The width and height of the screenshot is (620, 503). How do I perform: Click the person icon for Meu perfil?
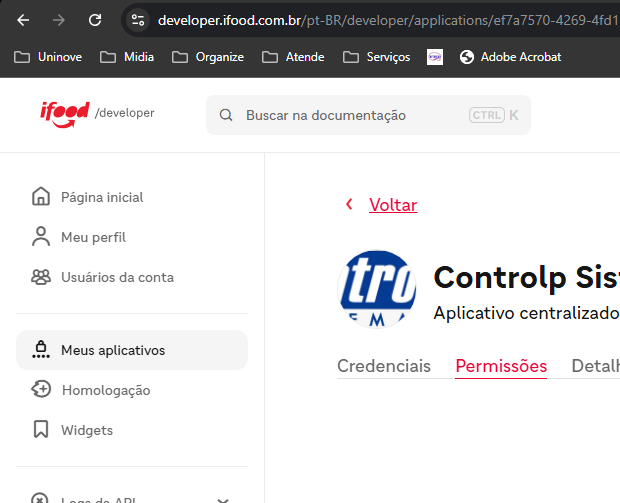pyautogui.click(x=41, y=236)
